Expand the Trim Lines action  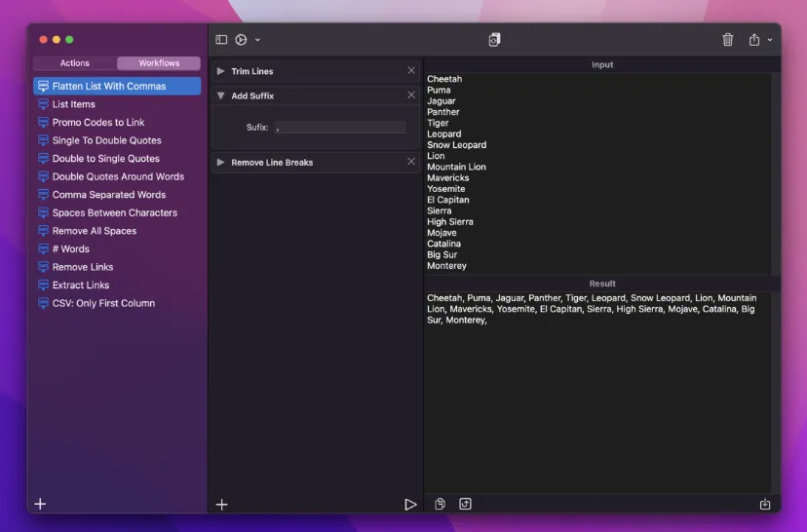(221, 71)
